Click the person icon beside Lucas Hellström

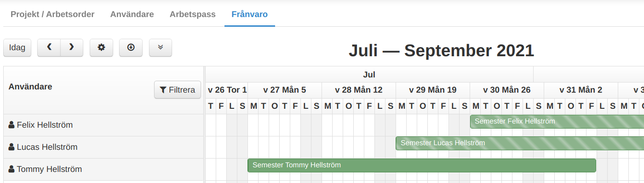click(x=11, y=147)
